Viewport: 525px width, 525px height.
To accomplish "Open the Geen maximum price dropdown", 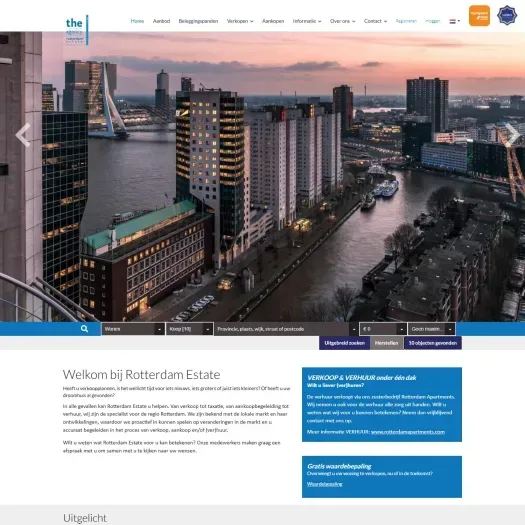I will click(x=432, y=329).
